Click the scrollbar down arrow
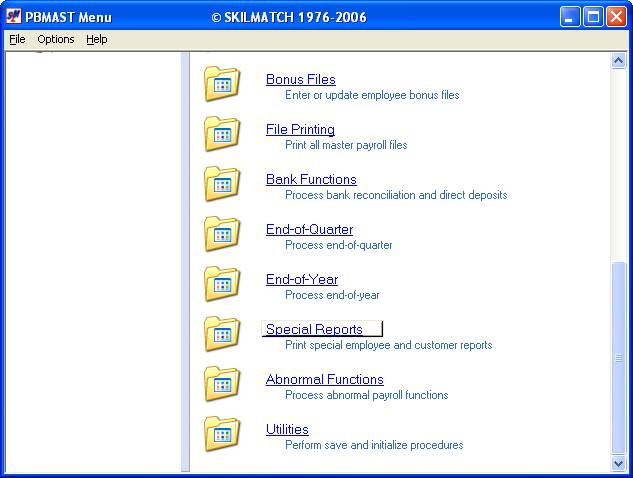Image resolution: width=633 pixels, height=478 pixels. point(618,463)
